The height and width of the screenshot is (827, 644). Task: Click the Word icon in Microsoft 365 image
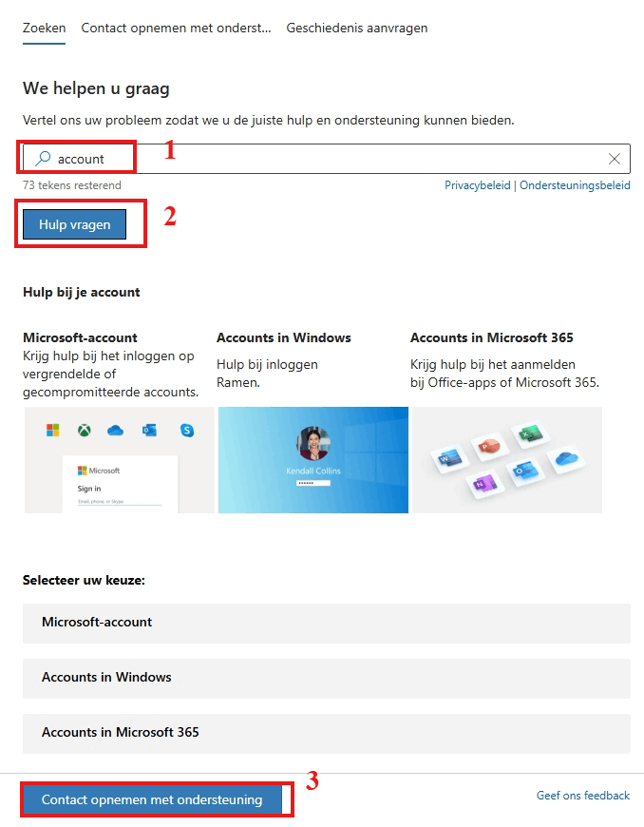[x=448, y=458]
